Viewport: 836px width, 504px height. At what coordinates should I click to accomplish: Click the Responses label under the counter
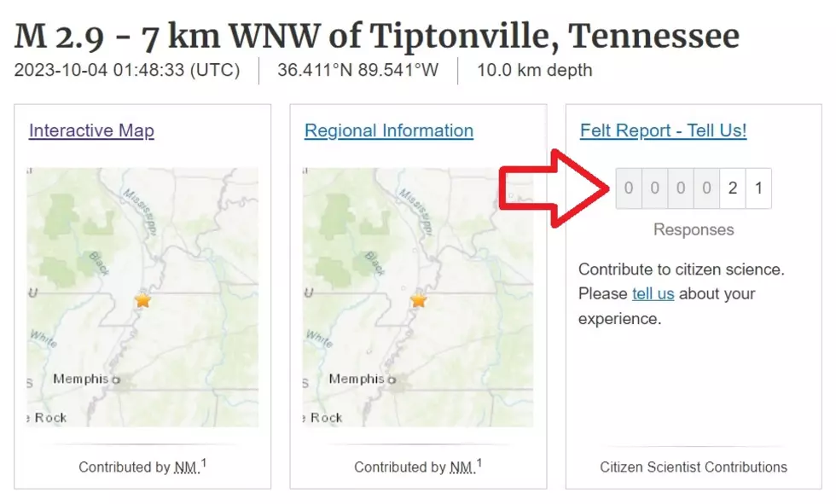coord(694,229)
